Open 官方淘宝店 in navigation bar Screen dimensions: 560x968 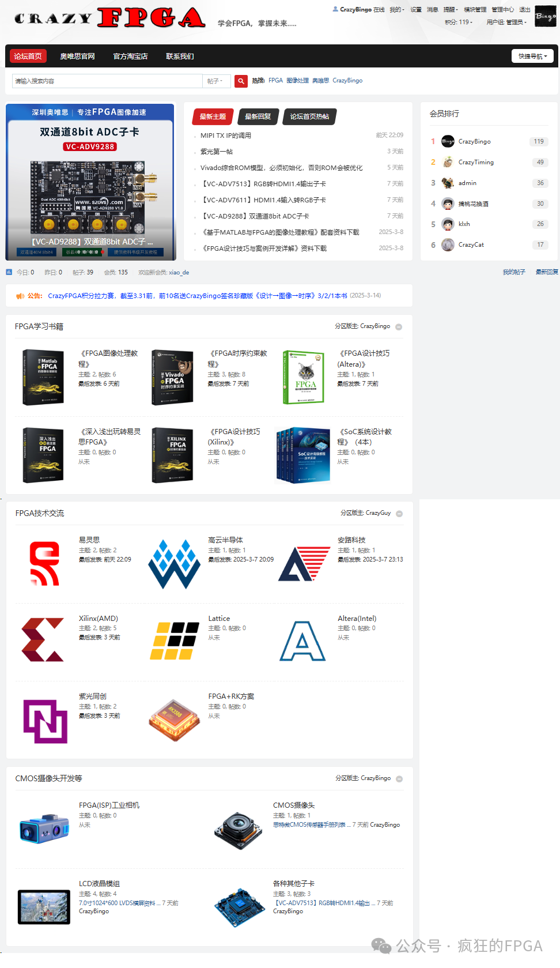(x=130, y=57)
